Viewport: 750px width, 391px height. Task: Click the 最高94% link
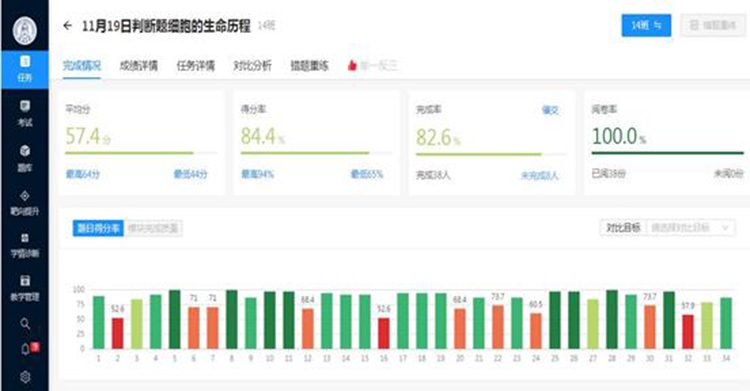(x=257, y=174)
